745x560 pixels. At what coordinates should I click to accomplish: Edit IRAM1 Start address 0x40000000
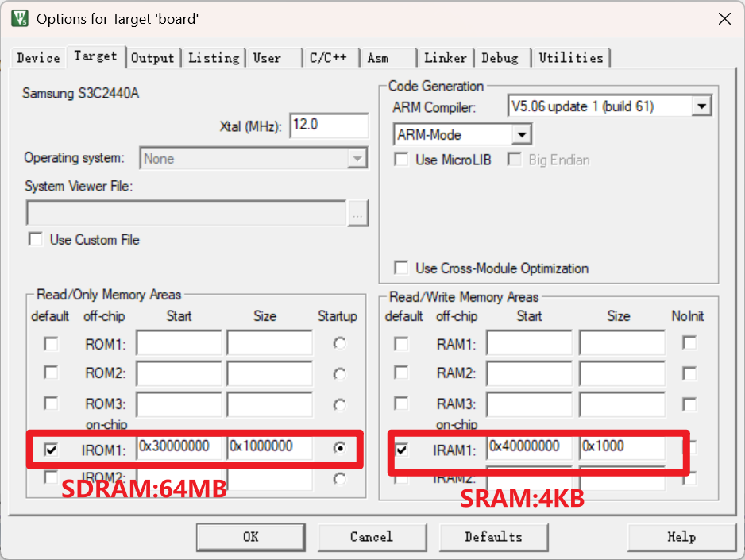click(529, 447)
